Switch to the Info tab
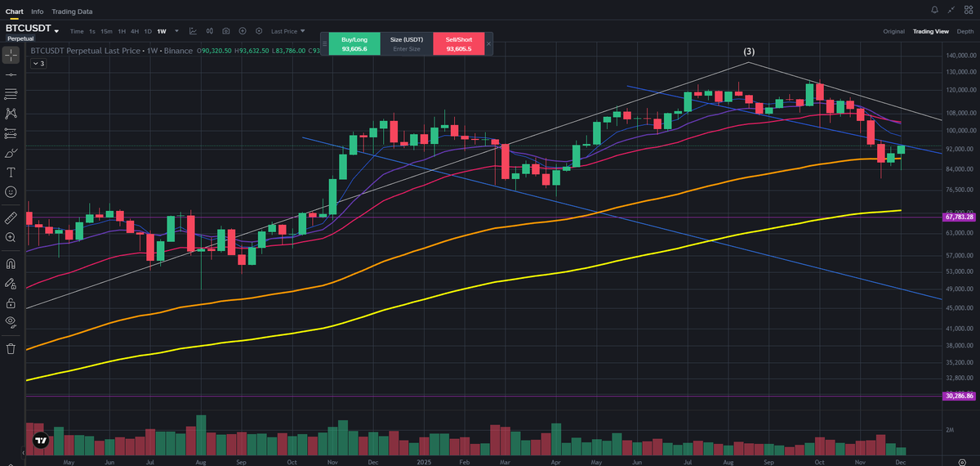Image resolution: width=980 pixels, height=466 pixels. click(38, 11)
